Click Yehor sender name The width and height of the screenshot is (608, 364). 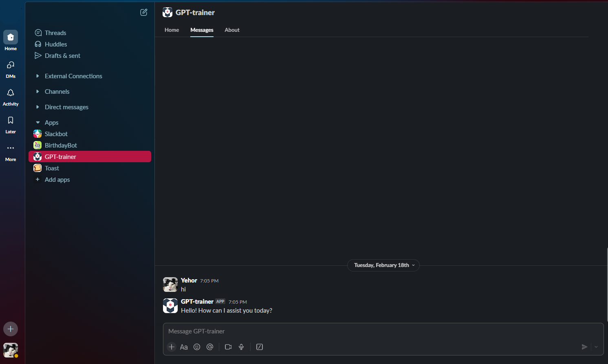point(189,280)
